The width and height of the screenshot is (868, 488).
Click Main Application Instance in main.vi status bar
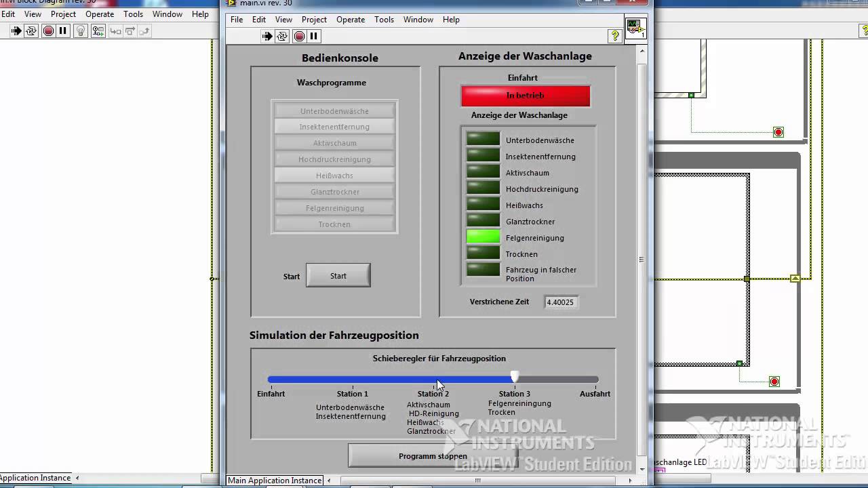point(275,481)
